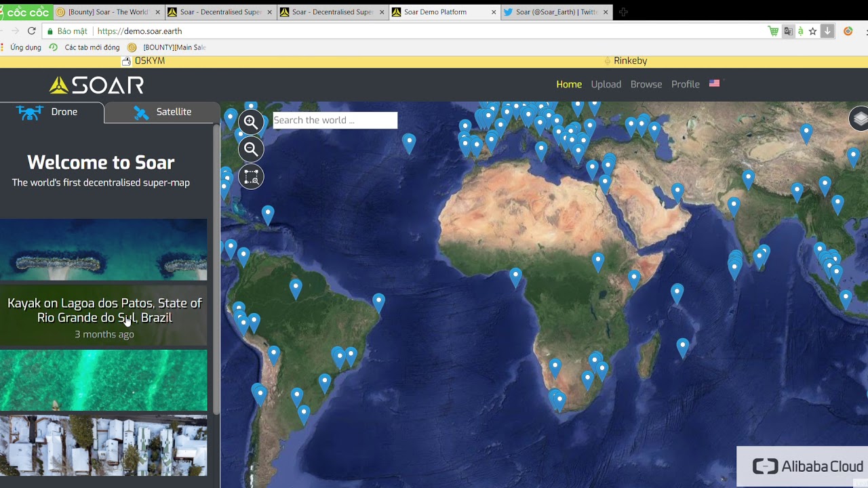This screenshot has height=488, width=868.
Task: Go to Home in navigation
Action: coord(569,84)
